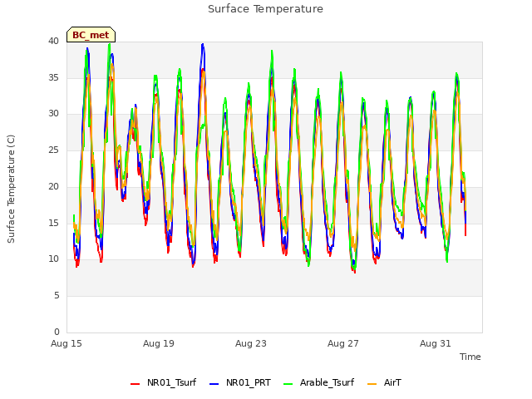The height and width of the screenshot is (399, 532).
Task: Click the 40 y-axis tick label
Action: tap(53, 41)
